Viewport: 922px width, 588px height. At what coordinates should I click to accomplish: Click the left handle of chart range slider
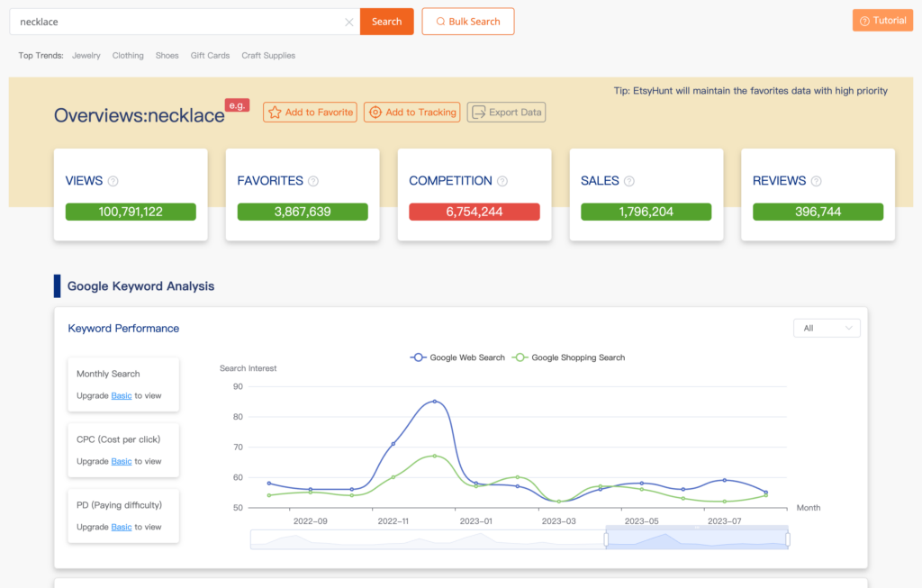click(606, 539)
